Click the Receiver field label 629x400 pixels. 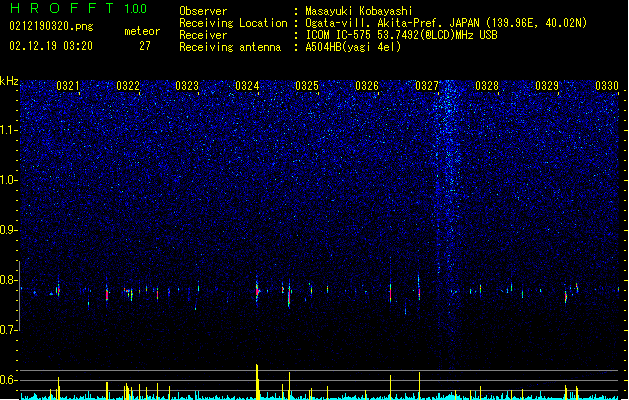point(203,35)
